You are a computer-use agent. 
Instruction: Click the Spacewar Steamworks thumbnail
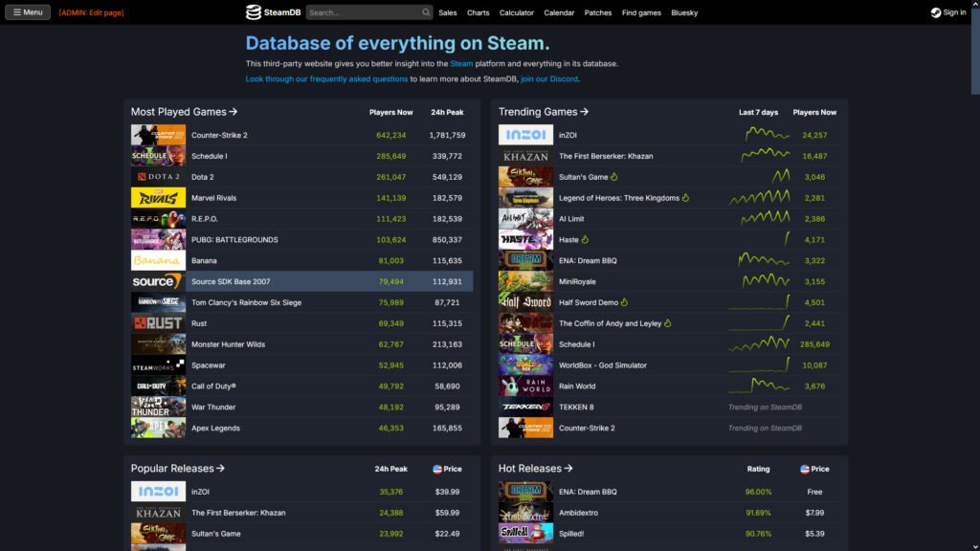coord(158,365)
